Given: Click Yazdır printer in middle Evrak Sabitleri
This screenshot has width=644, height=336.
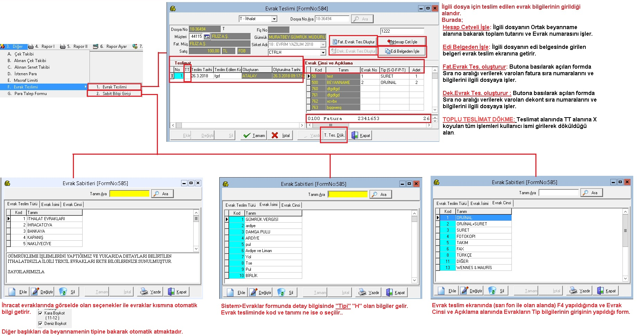Looking at the screenshot, I should pos(369,293).
